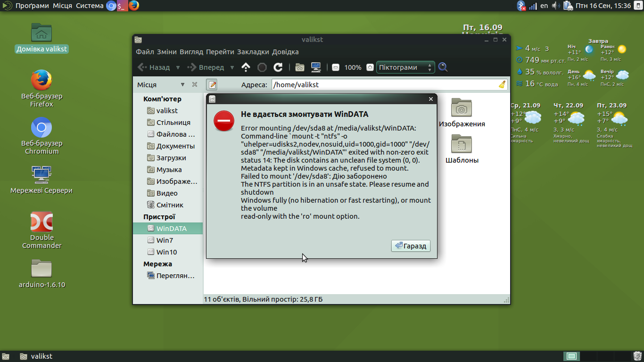Click the search magnifier icon
The image size is (644, 362).
443,67
